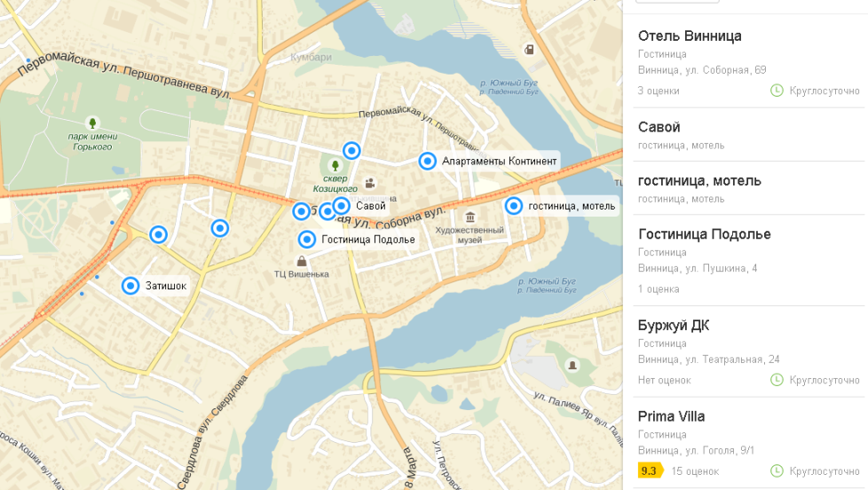The width and height of the screenshot is (868, 490).
Task: Select marker north of сквер Козицкого
Action: pos(351,151)
